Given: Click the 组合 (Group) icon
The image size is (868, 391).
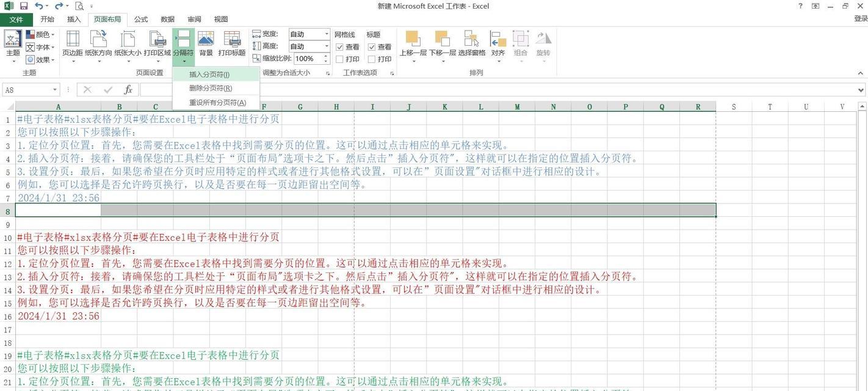Looking at the screenshot, I should tap(521, 40).
